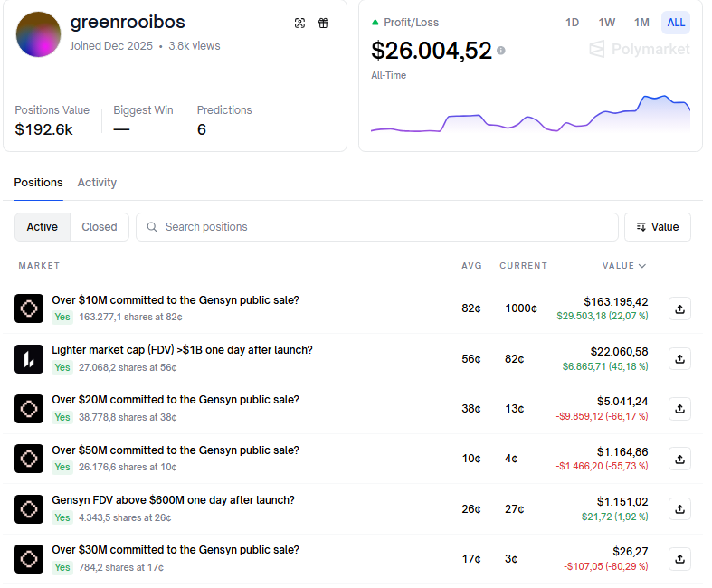Click the 1000¢ current price

[x=521, y=308]
